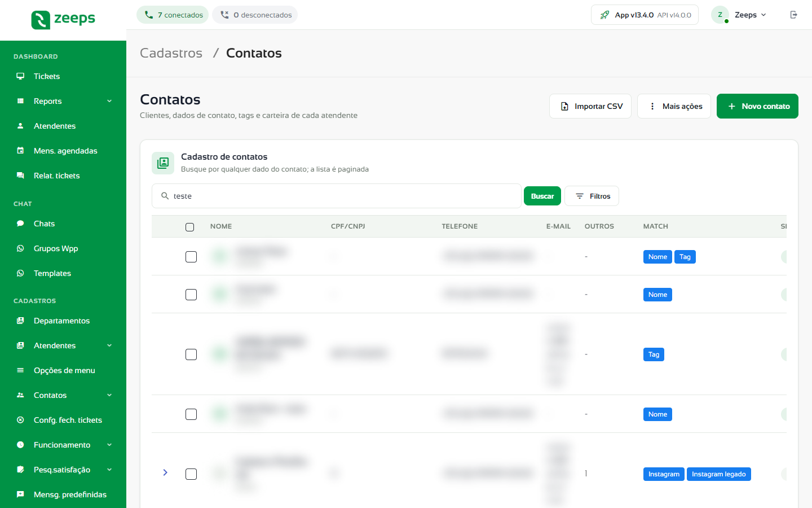Click the search field containing teste

tap(337, 196)
